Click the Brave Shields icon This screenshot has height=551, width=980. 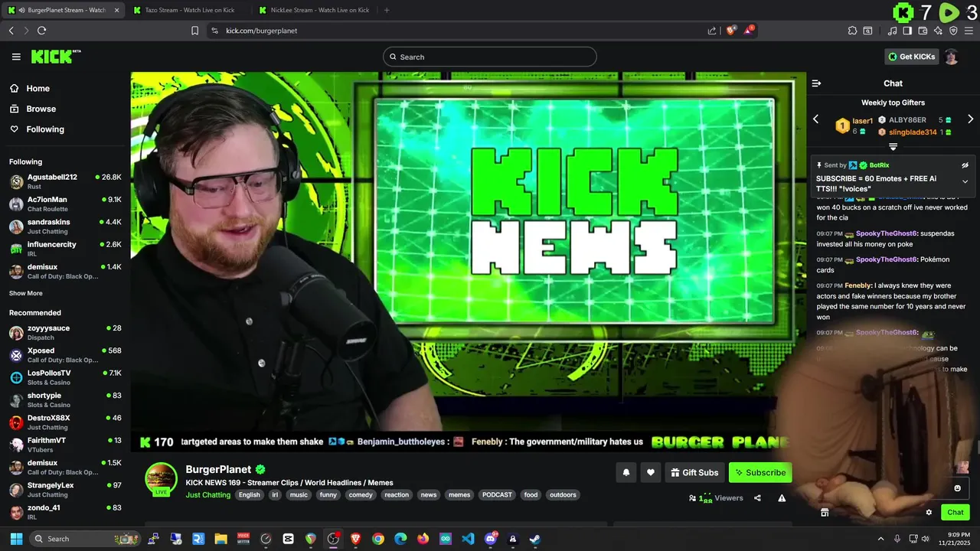click(731, 31)
